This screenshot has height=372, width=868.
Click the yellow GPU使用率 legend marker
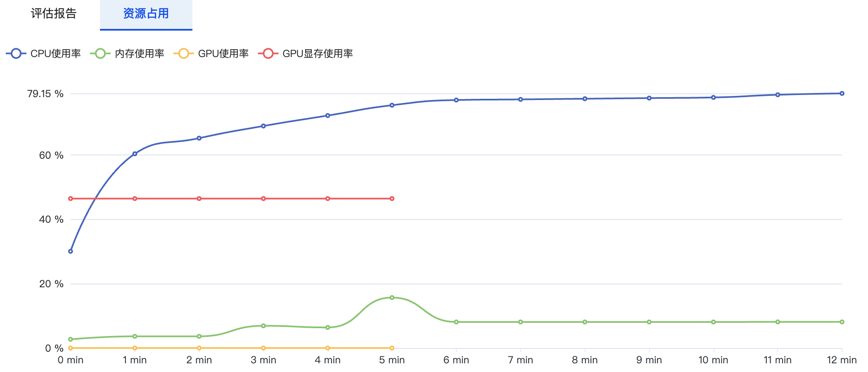(184, 54)
